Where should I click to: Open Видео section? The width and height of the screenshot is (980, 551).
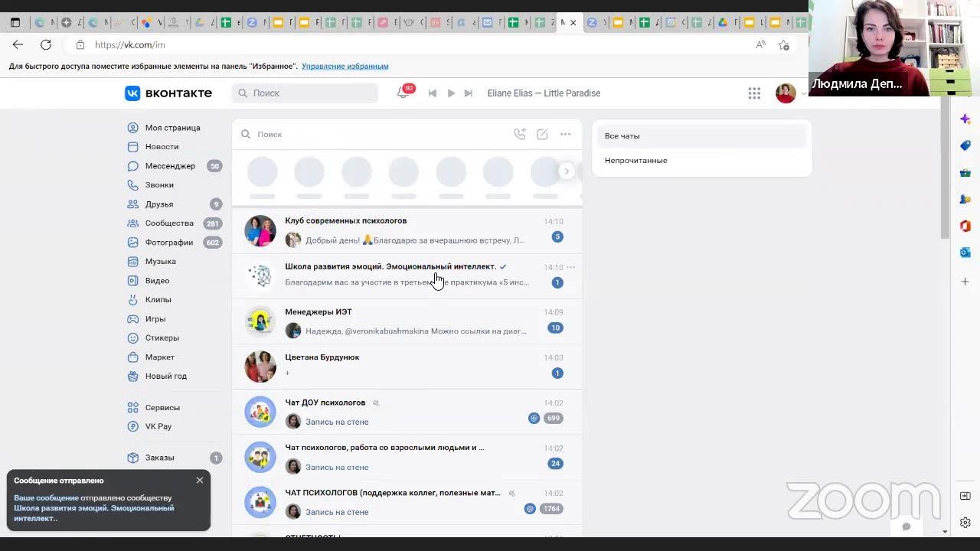(157, 281)
